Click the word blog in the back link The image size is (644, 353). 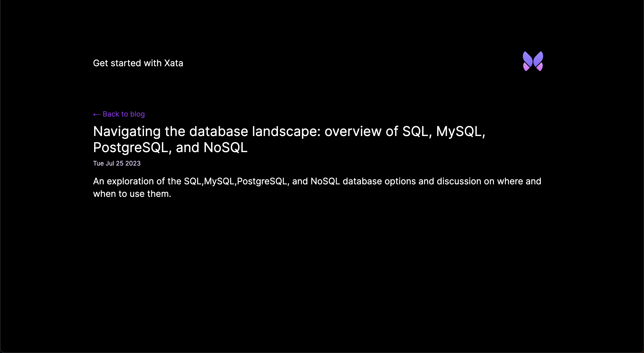tap(138, 114)
